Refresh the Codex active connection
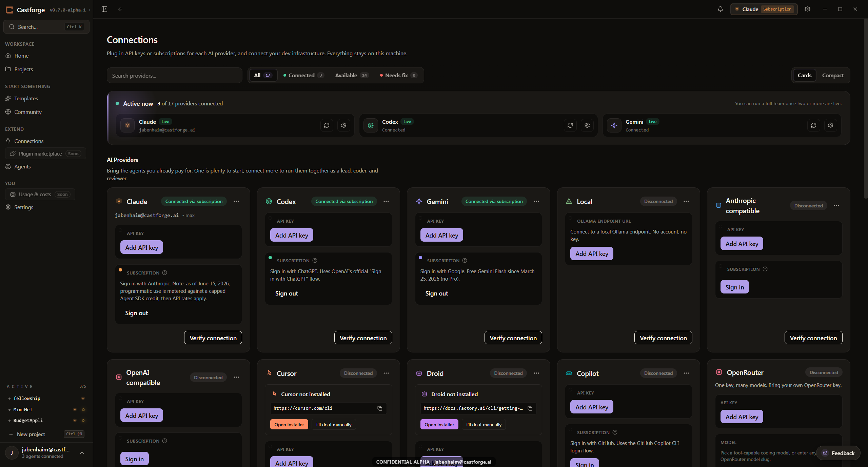 570,125
